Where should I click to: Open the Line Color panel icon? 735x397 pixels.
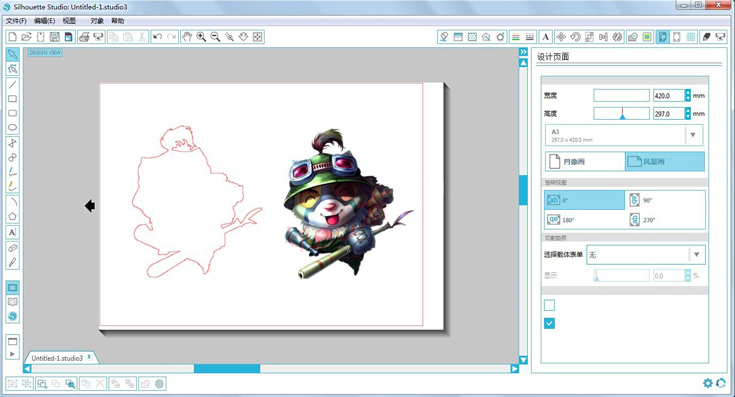point(516,37)
